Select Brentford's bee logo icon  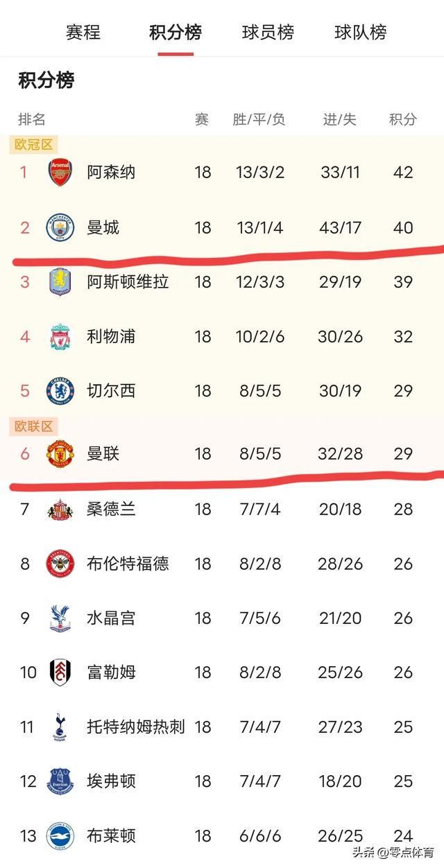(61, 564)
